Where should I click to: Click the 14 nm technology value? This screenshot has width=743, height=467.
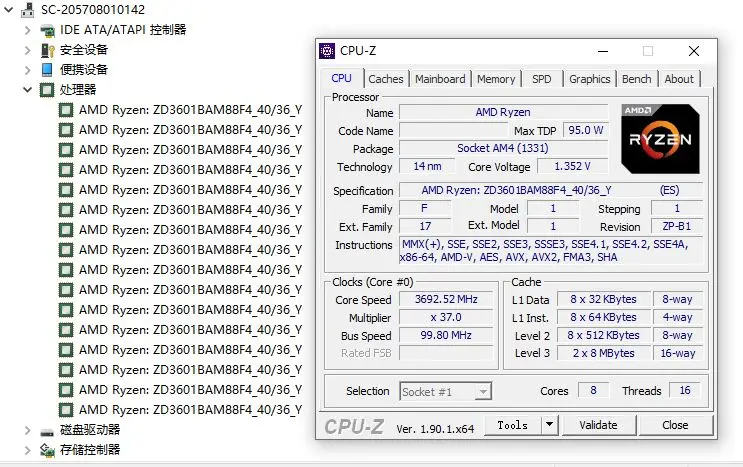427,166
